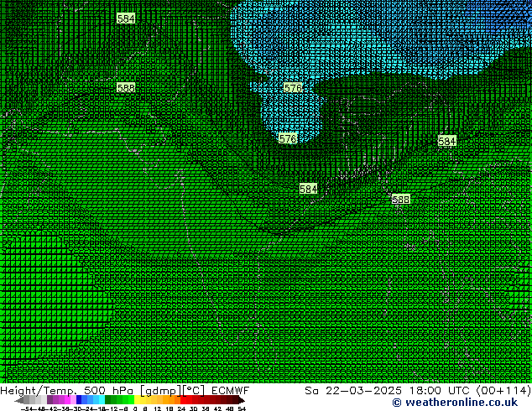Click the 584 label above the left 588 label
This screenshot has width=532, height=411.
126,18
